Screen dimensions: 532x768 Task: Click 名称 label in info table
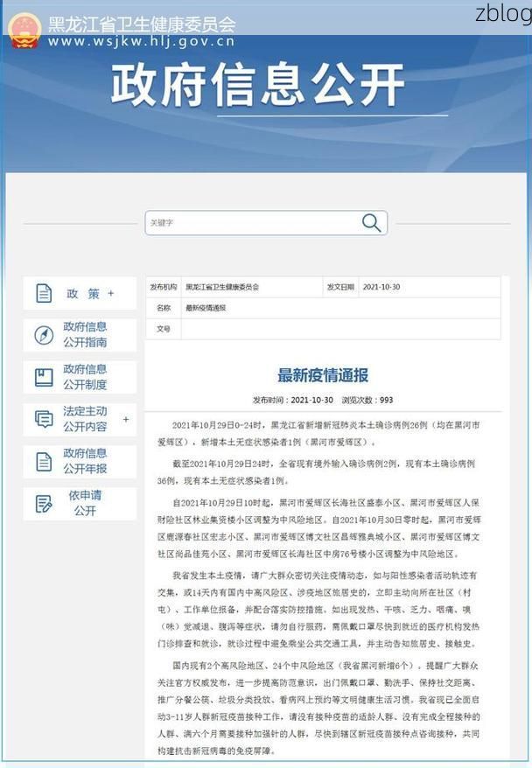164,308
